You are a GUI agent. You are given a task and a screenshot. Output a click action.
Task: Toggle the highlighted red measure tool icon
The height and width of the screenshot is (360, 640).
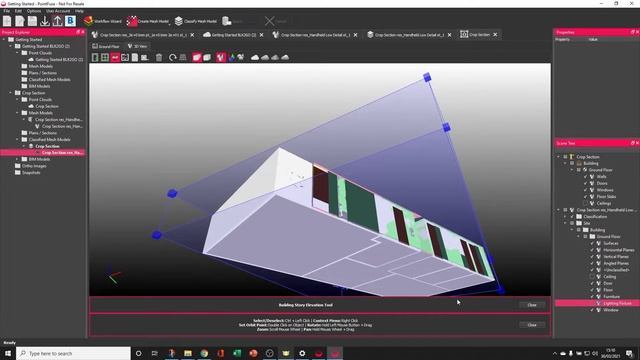[x=115, y=58]
